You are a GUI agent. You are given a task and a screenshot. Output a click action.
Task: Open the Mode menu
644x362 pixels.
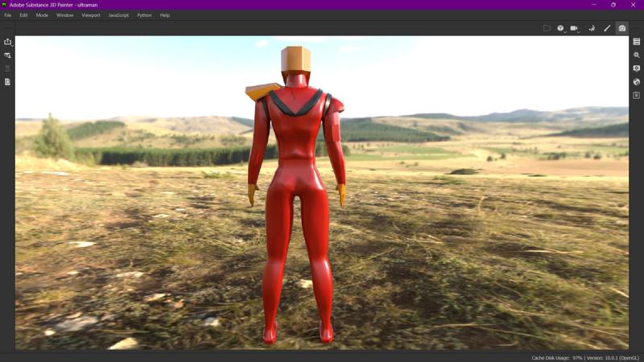click(42, 15)
